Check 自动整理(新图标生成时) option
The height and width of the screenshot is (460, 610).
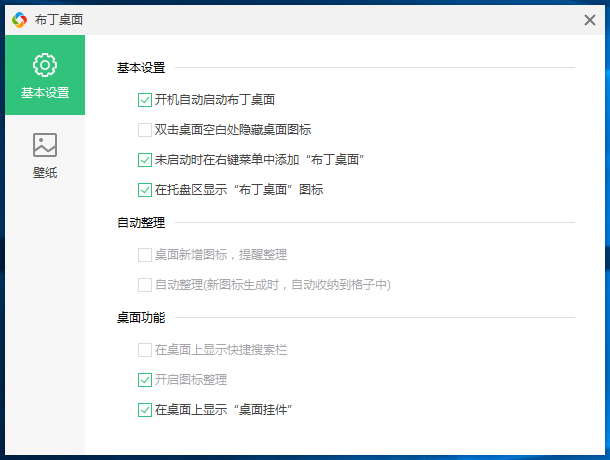[x=145, y=285]
